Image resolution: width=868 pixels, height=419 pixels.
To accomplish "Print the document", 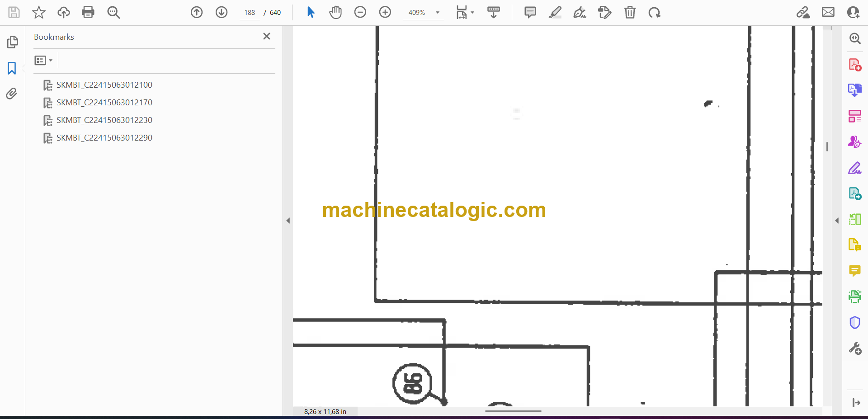I will tap(88, 12).
